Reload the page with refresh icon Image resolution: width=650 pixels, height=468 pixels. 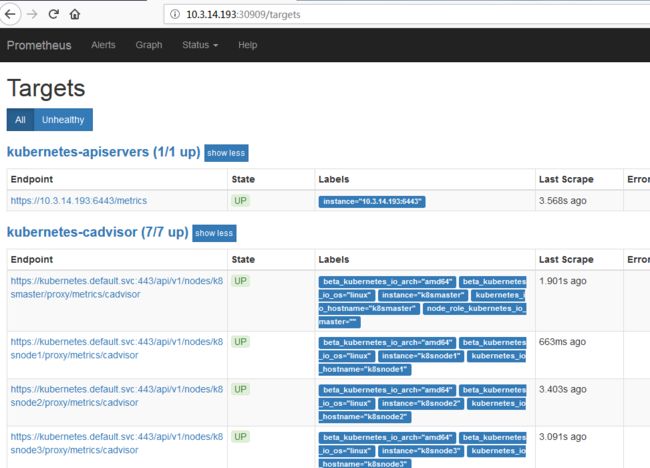[x=53, y=15]
